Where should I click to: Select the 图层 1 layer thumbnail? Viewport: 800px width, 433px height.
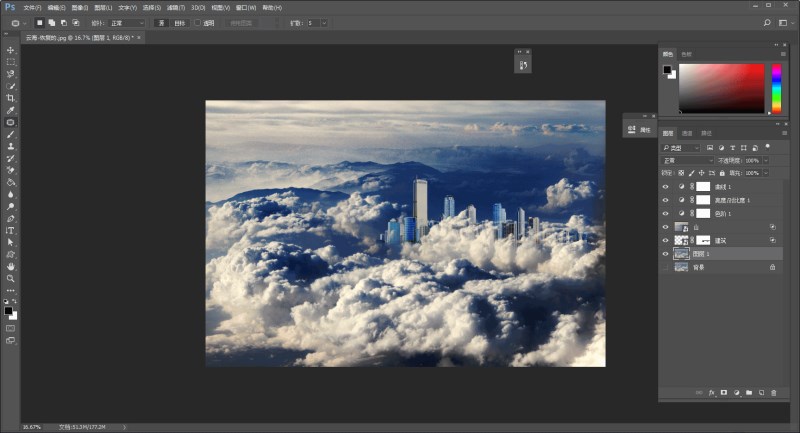coord(681,254)
